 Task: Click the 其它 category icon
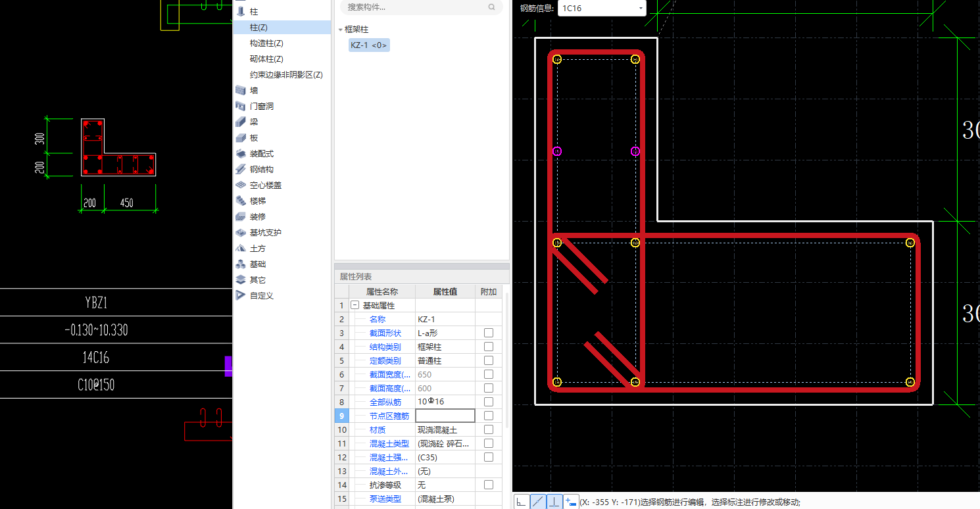click(x=240, y=279)
